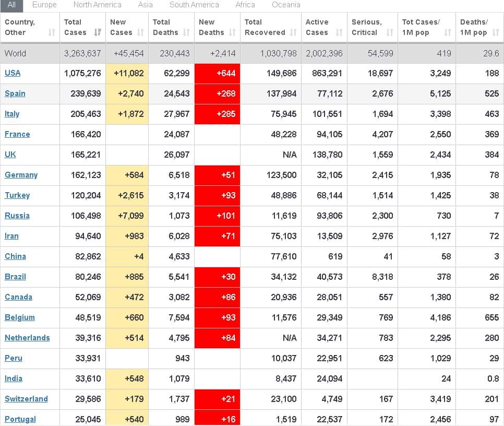Select Switzerland new deaths +21 cell

(x=217, y=399)
